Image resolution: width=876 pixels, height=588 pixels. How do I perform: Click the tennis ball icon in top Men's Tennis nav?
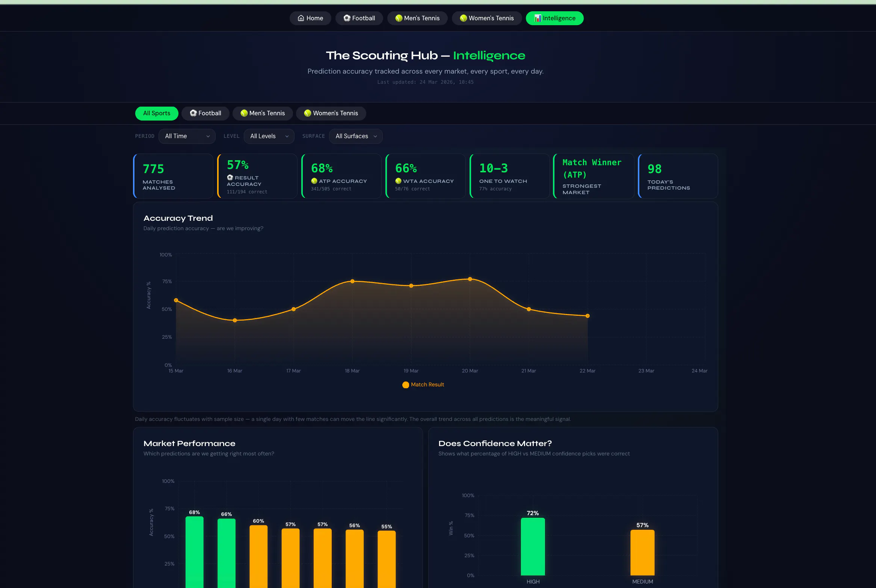(x=399, y=18)
